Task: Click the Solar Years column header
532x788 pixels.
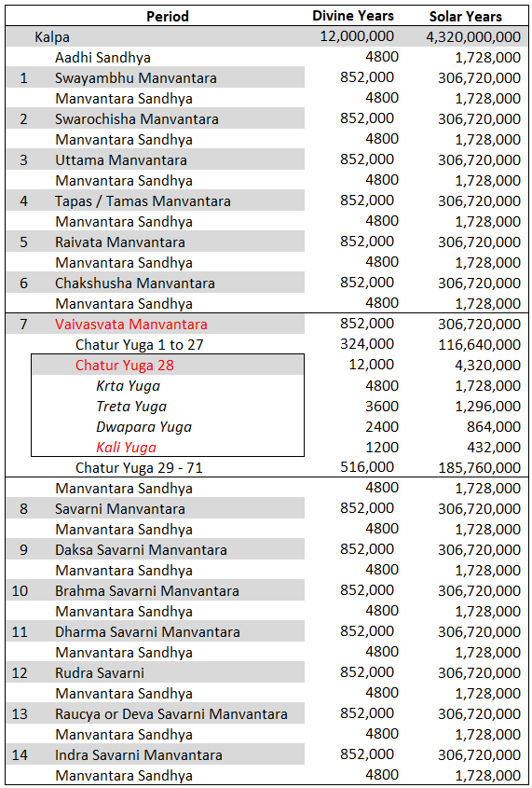Action: tap(465, 16)
